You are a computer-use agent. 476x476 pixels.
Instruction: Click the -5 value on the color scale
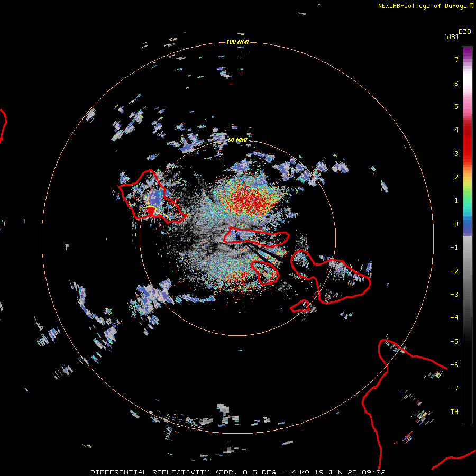(454, 342)
